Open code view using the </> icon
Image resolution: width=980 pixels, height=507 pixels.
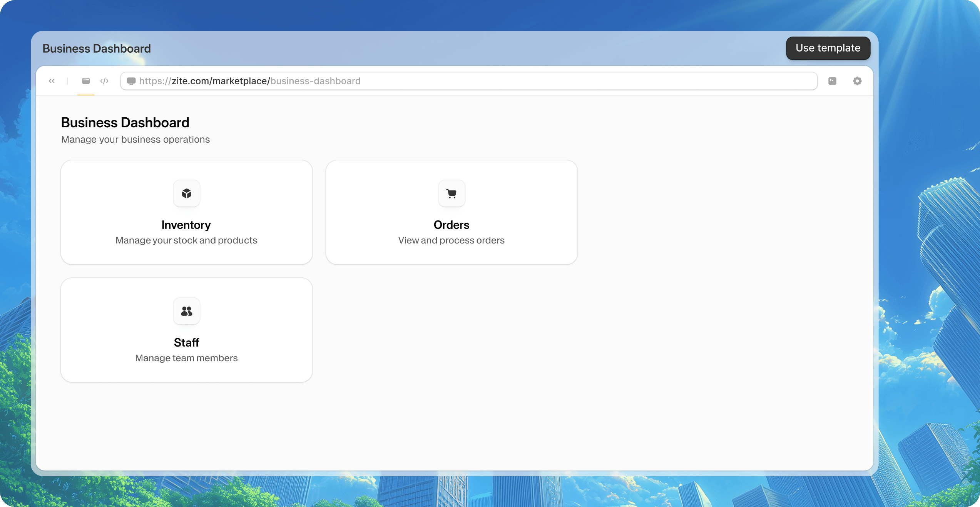point(104,81)
